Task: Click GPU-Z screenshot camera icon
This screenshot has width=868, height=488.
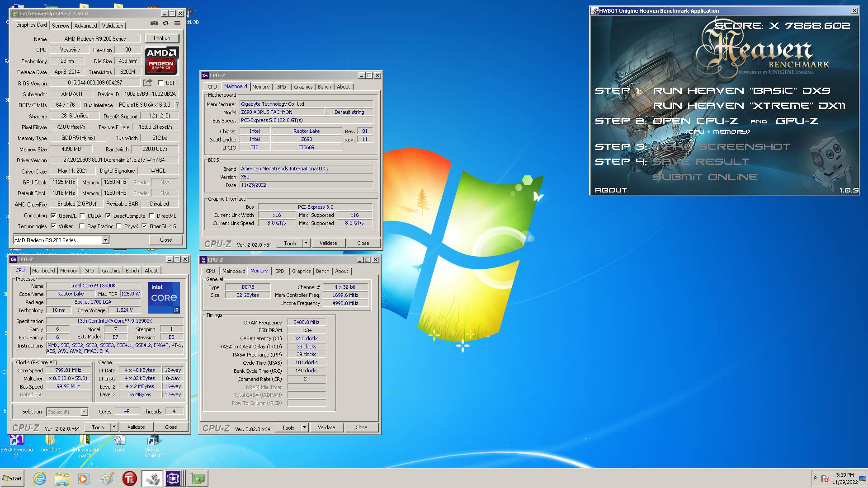Action: [x=154, y=23]
